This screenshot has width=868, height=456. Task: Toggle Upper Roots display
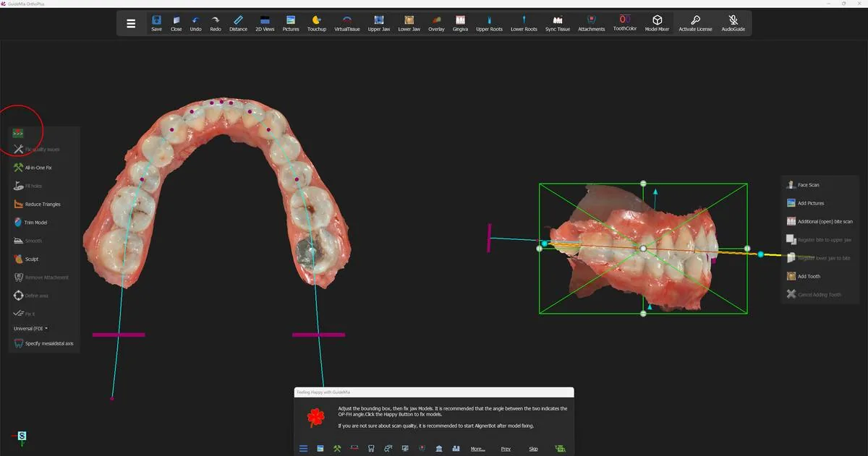point(489,23)
